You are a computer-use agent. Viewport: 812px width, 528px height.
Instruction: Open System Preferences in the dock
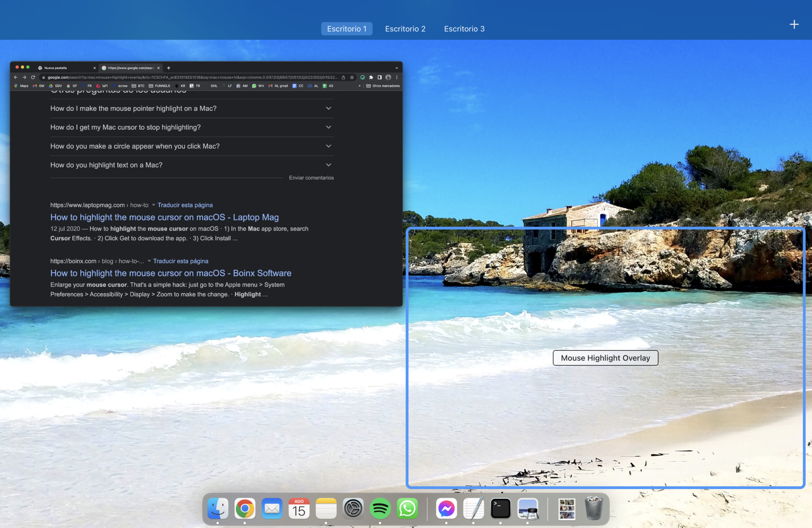[353, 509]
